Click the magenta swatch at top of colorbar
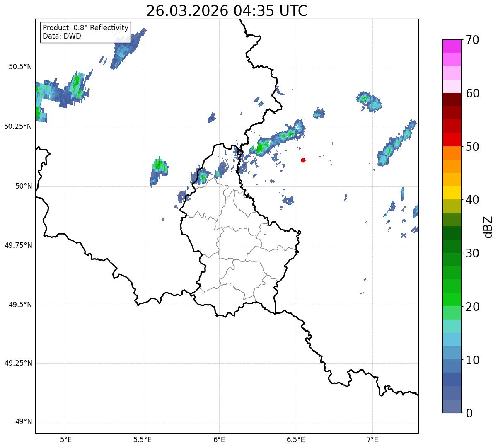The image size is (498, 448). click(x=452, y=46)
